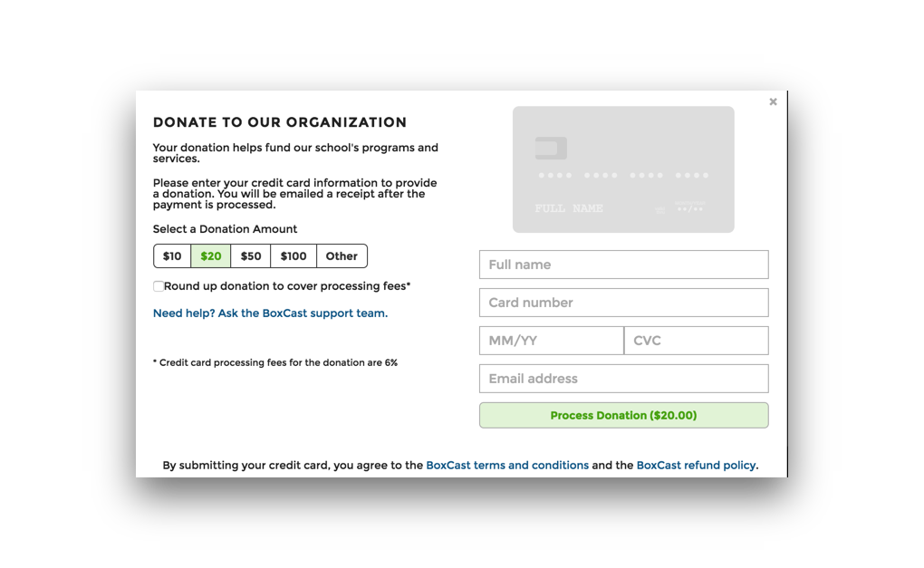Select the $10 donation amount
924x568 pixels.
coord(172,256)
